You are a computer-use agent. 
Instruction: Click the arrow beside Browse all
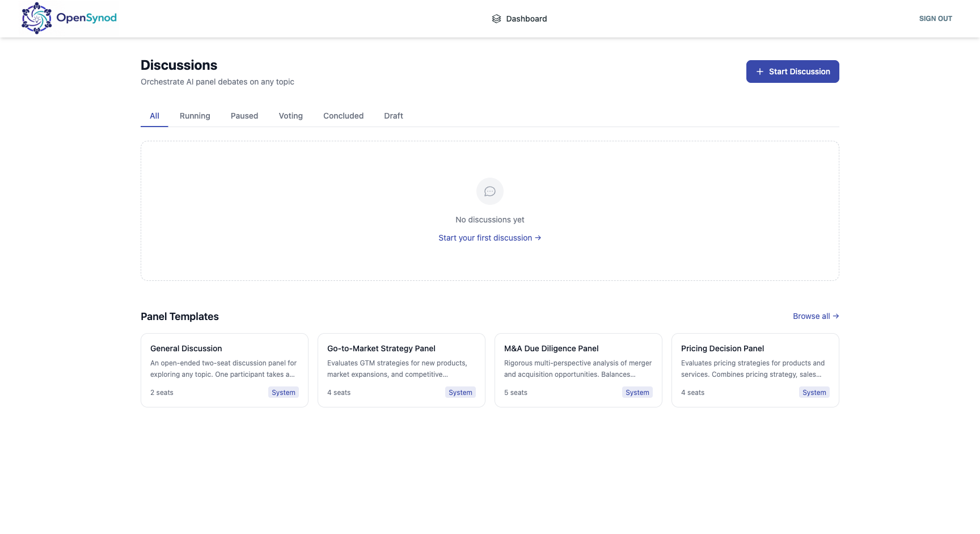[x=836, y=316]
